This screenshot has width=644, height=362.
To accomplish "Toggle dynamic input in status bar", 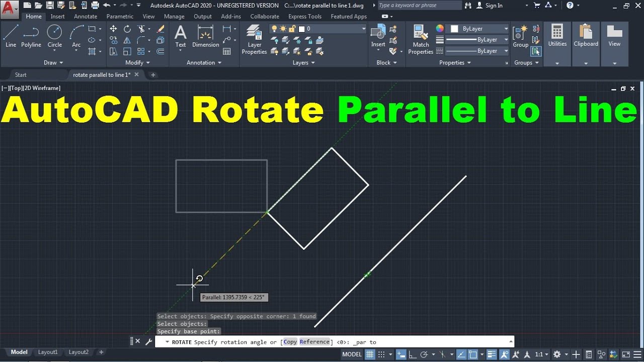I will [x=401, y=354].
